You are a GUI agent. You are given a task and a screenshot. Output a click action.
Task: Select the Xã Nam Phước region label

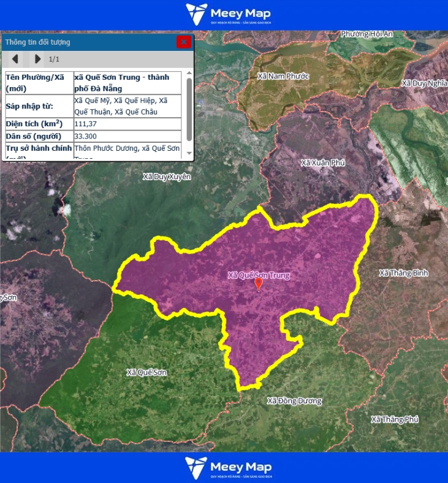(x=284, y=76)
